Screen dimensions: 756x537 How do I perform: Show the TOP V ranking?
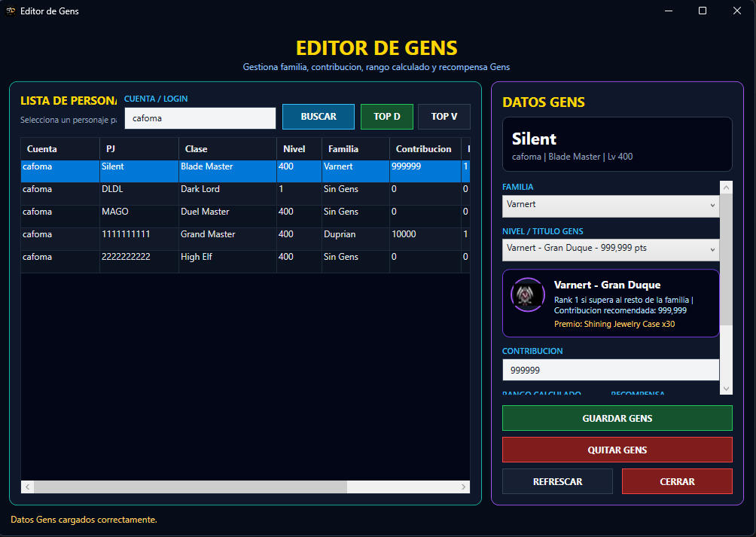click(x=444, y=117)
